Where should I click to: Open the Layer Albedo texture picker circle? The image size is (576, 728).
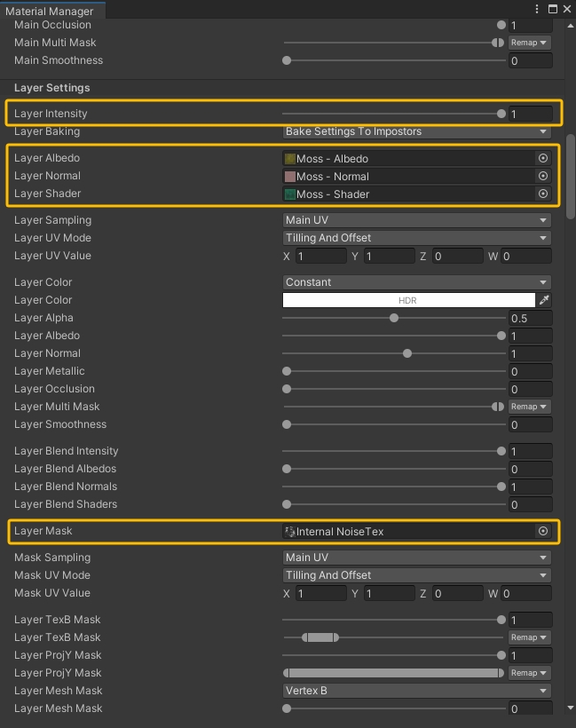click(x=542, y=158)
